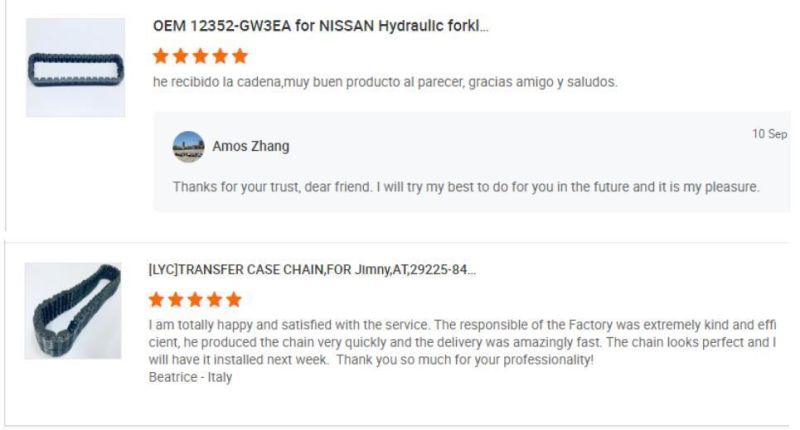Open the [LYC]TRANSFER CASE CHAIN product title
The width and height of the screenshot is (800, 430).
click(312, 270)
